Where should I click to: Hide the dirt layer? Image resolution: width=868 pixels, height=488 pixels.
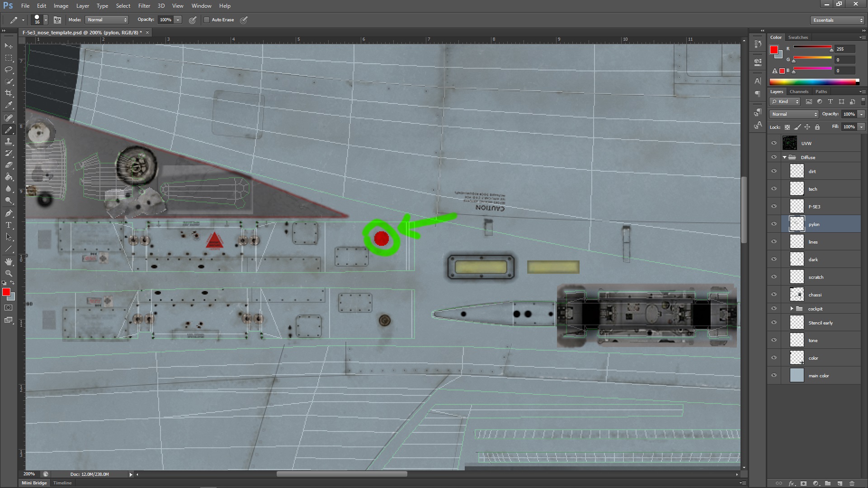tap(774, 171)
